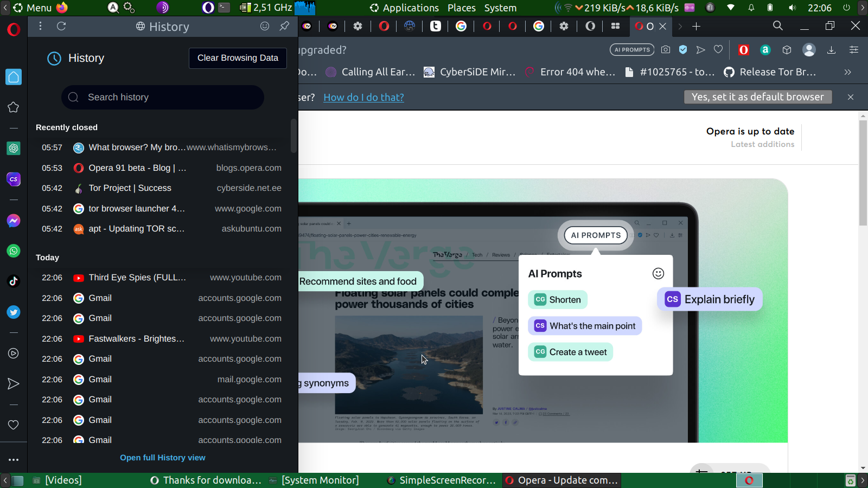Screen dimensions: 868x488
Task: Open Bookmarks star in the sidebar
Action: [x=14, y=107]
